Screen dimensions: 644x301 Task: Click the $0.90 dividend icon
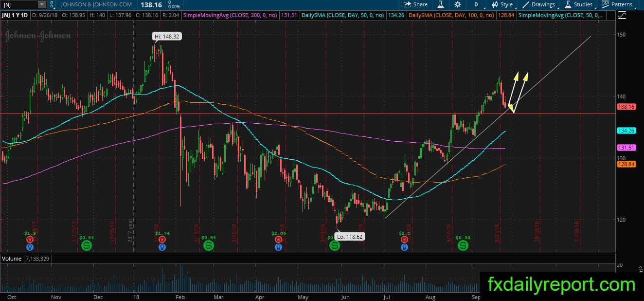(x=463, y=246)
